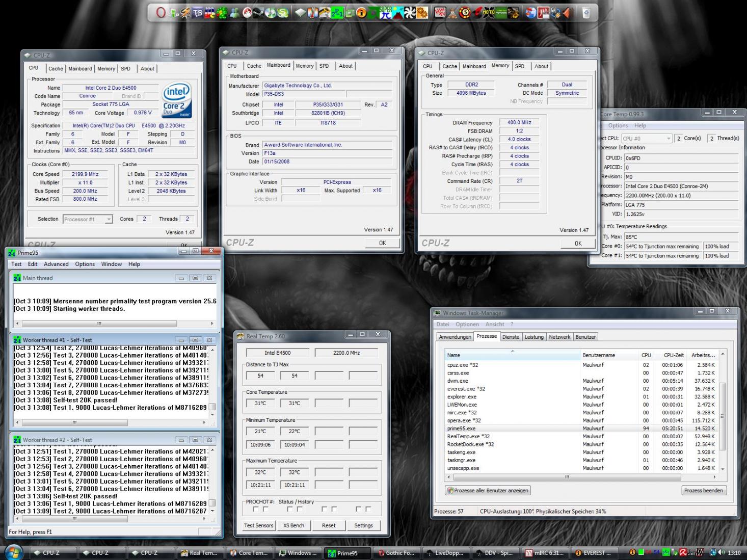Click Worker thread #2 child window icon
This screenshot has height=560, width=747.
pyautogui.click(x=17, y=440)
